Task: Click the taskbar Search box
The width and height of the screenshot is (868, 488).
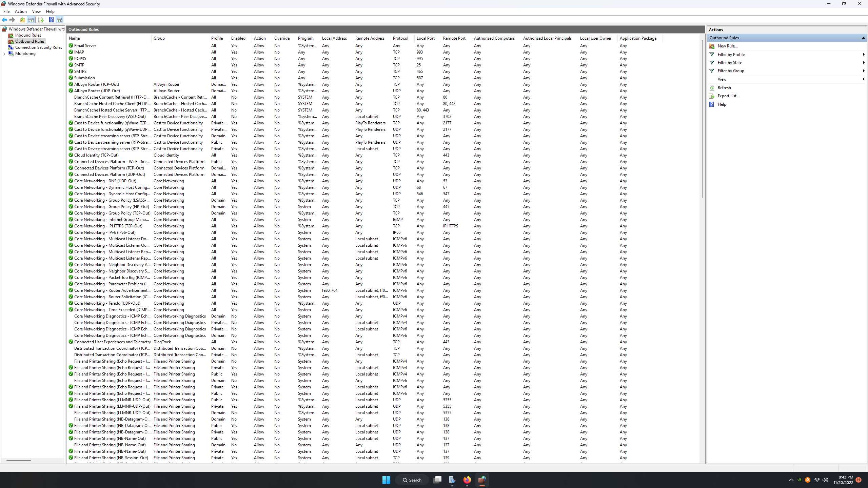Action: (412, 480)
